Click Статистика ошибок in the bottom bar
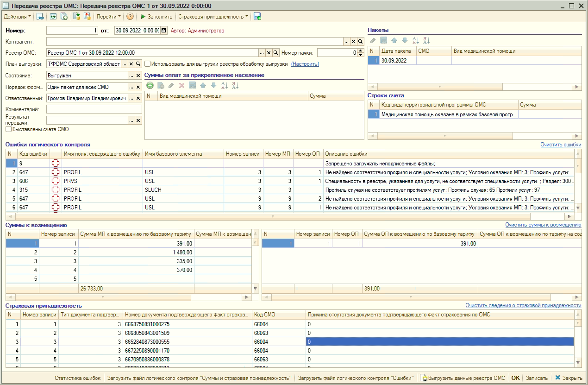588x385 pixels. [x=77, y=378]
